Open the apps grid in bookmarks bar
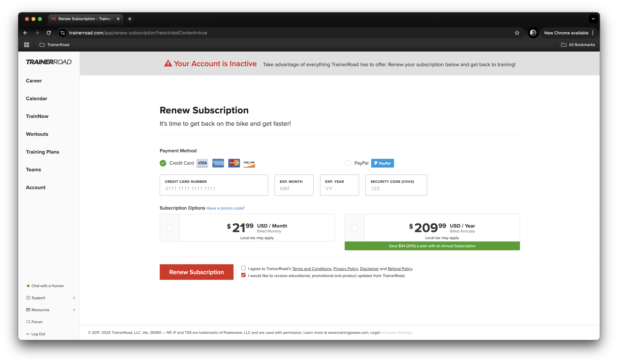The width and height of the screenshot is (618, 364). coord(26,45)
